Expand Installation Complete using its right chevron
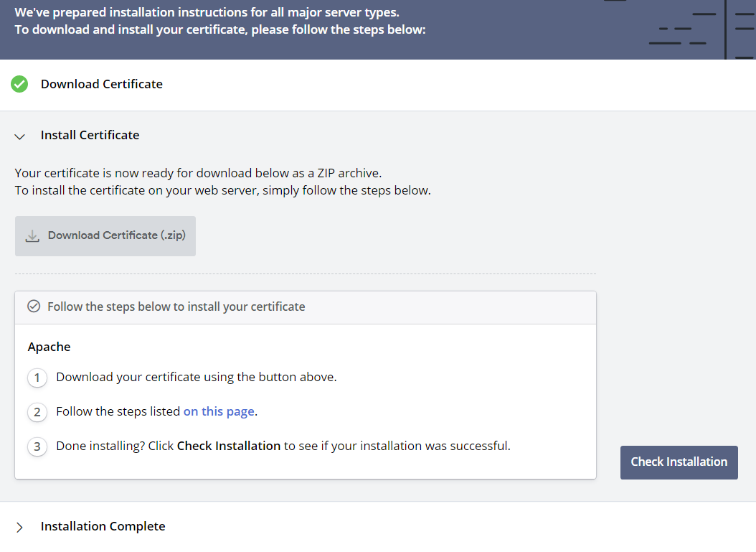Screen dimensions: 756x552 coord(20,527)
